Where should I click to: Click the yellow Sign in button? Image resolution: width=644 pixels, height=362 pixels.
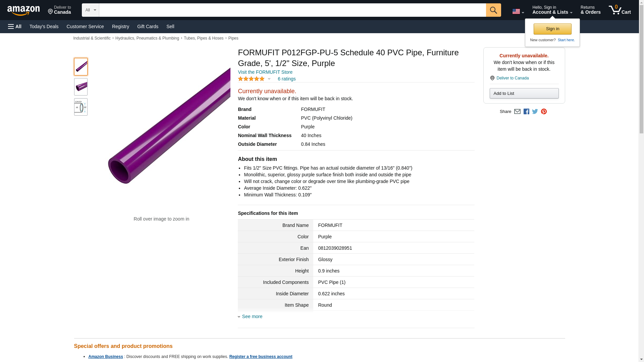[x=552, y=29]
